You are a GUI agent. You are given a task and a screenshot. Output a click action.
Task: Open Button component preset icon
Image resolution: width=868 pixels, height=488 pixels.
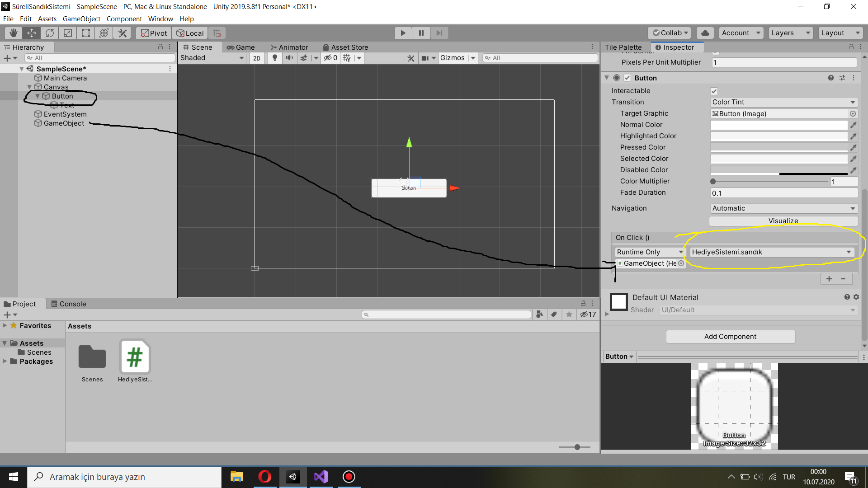[x=842, y=78]
